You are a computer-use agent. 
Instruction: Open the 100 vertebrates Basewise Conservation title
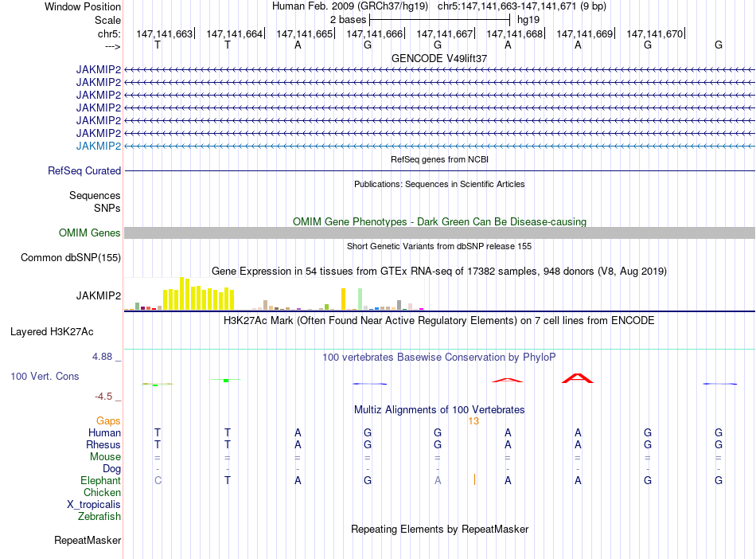(x=438, y=358)
